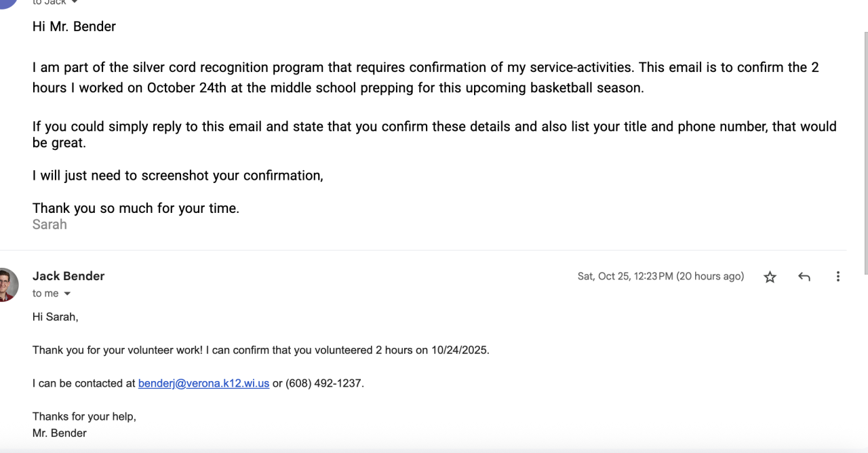
Task: Click the phone number (608) 492-1237
Action: (x=323, y=383)
